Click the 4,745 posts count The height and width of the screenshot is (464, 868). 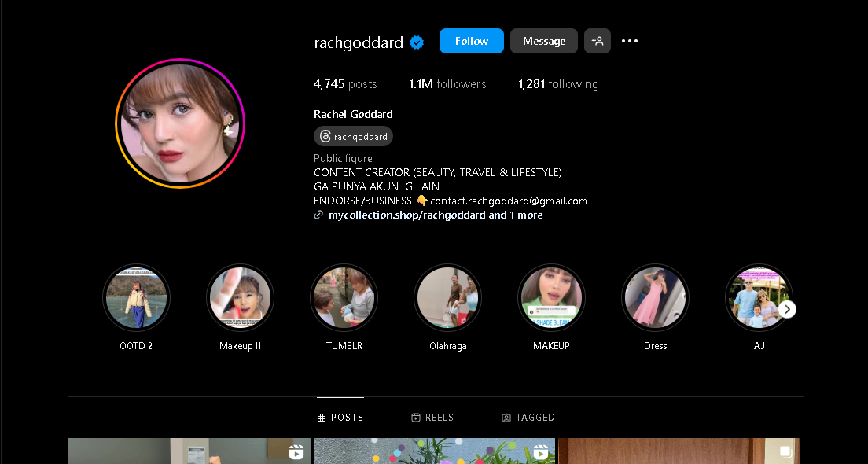pyautogui.click(x=345, y=84)
